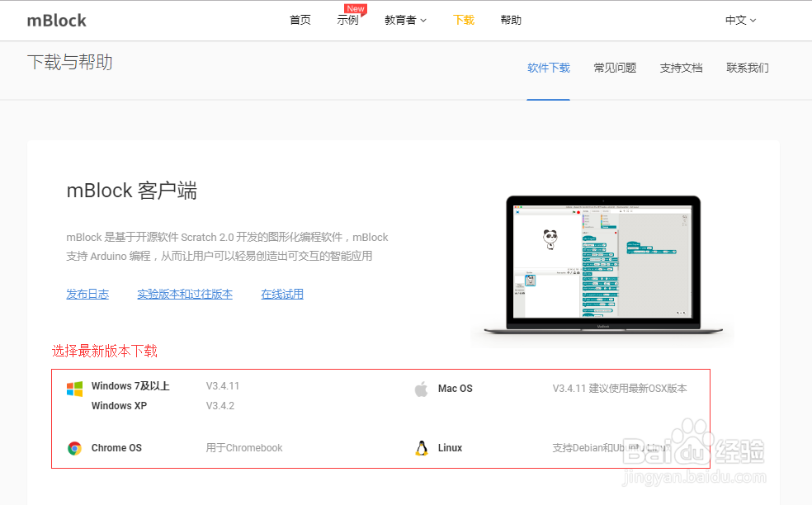This screenshot has height=505, width=812.
Task: Switch to the 软件下载 tab
Action: (x=549, y=68)
